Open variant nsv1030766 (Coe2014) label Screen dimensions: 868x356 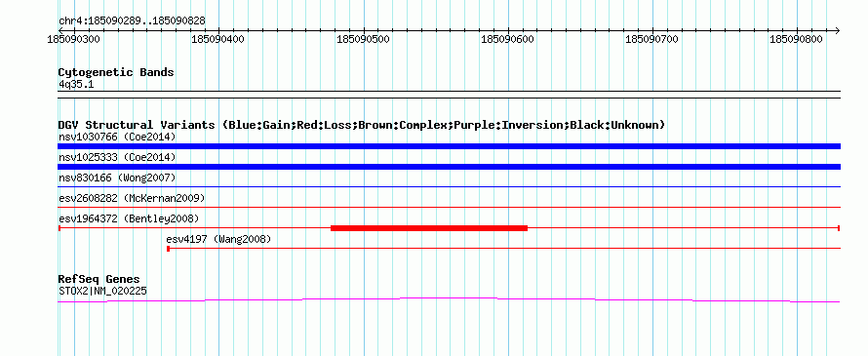click(117, 137)
